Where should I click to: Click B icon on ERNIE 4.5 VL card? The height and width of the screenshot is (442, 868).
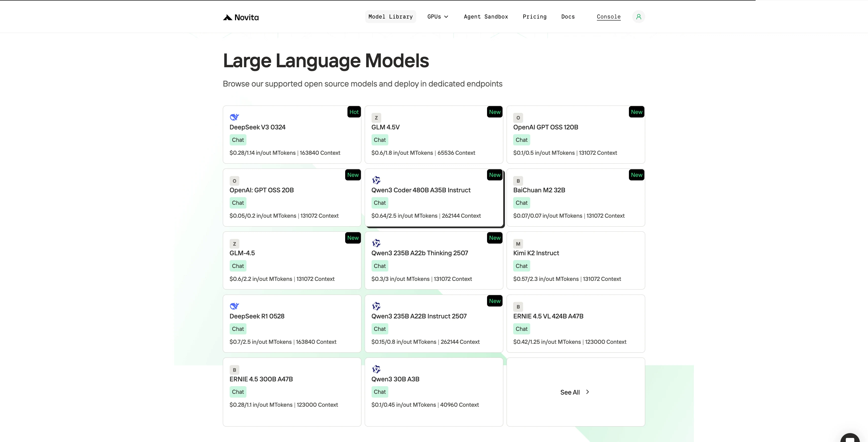coord(518,307)
